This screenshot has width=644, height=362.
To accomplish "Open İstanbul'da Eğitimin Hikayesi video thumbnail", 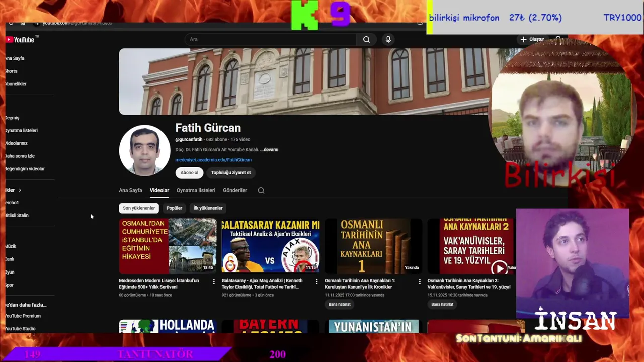I will coord(168,246).
